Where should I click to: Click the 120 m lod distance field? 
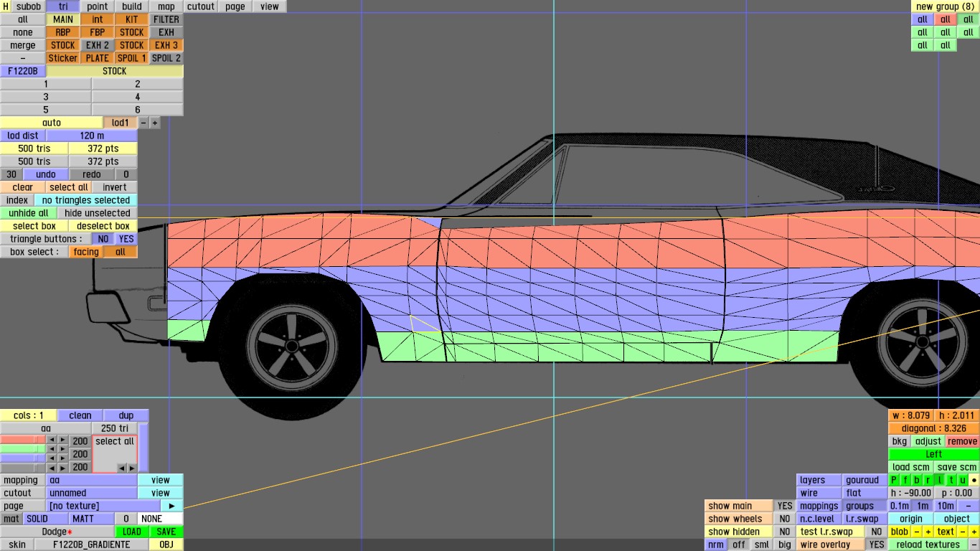pyautogui.click(x=92, y=136)
